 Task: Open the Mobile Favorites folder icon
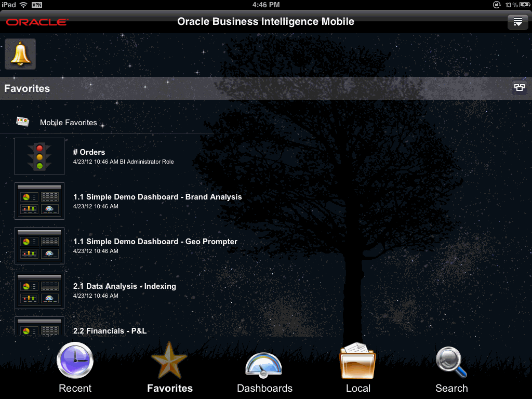tap(23, 122)
